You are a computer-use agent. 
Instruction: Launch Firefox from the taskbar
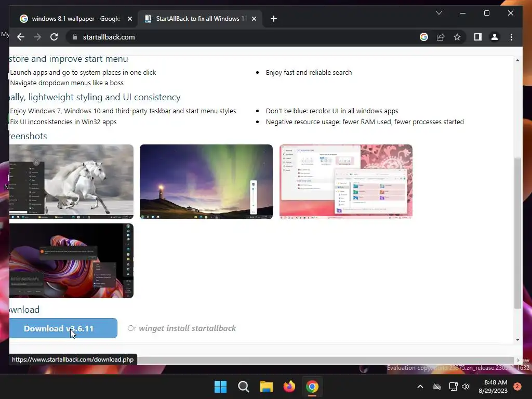[289, 387]
